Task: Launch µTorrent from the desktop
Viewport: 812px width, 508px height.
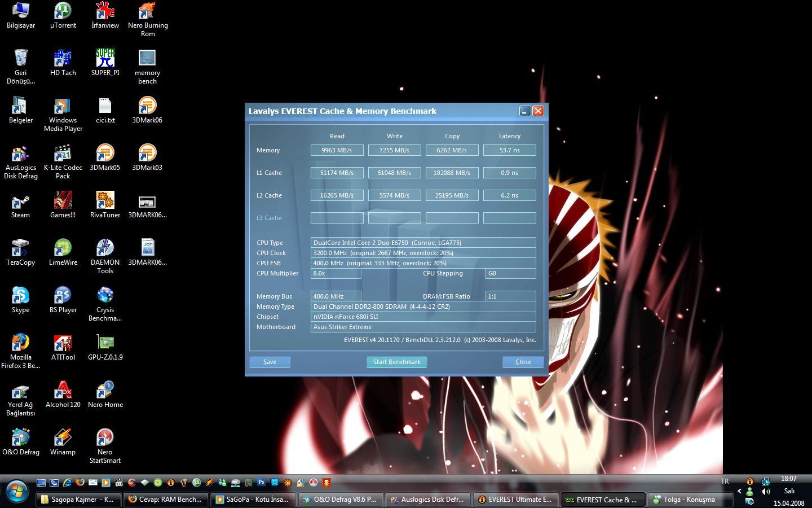Action: pyautogui.click(x=63, y=15)
